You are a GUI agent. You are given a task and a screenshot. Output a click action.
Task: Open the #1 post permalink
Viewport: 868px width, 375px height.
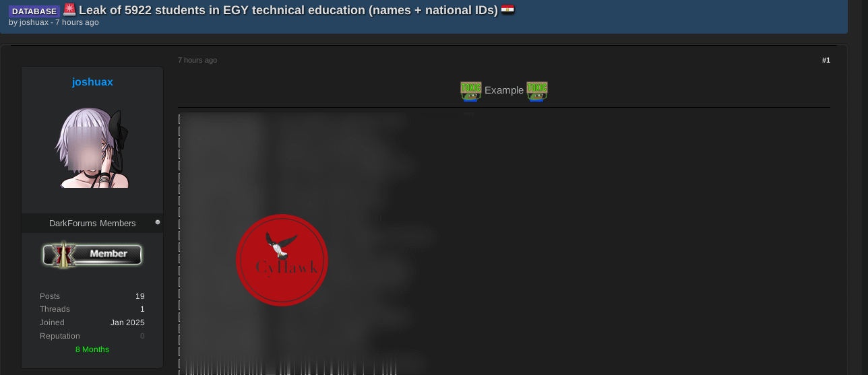click(x=826, y=60)
